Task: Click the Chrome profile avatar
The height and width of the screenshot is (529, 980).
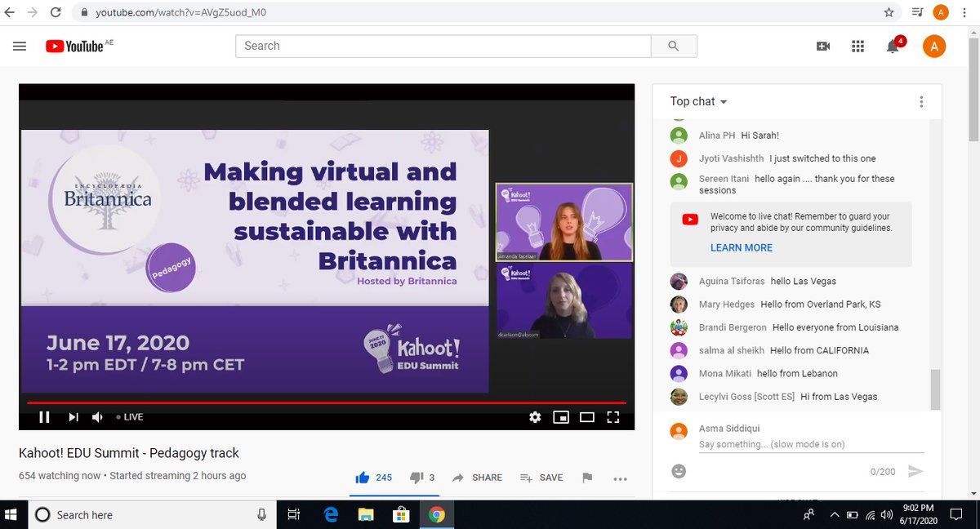Action: [x=941, y=12]
